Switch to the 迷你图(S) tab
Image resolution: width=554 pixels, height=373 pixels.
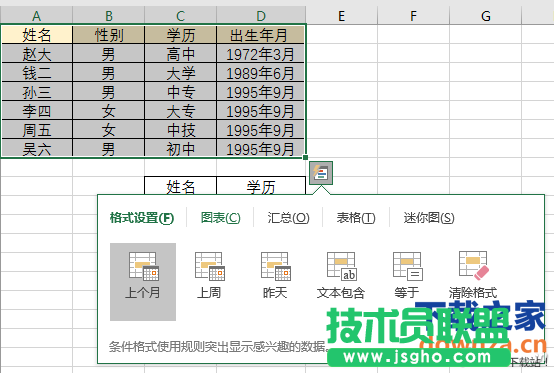[x=429, y=218]
